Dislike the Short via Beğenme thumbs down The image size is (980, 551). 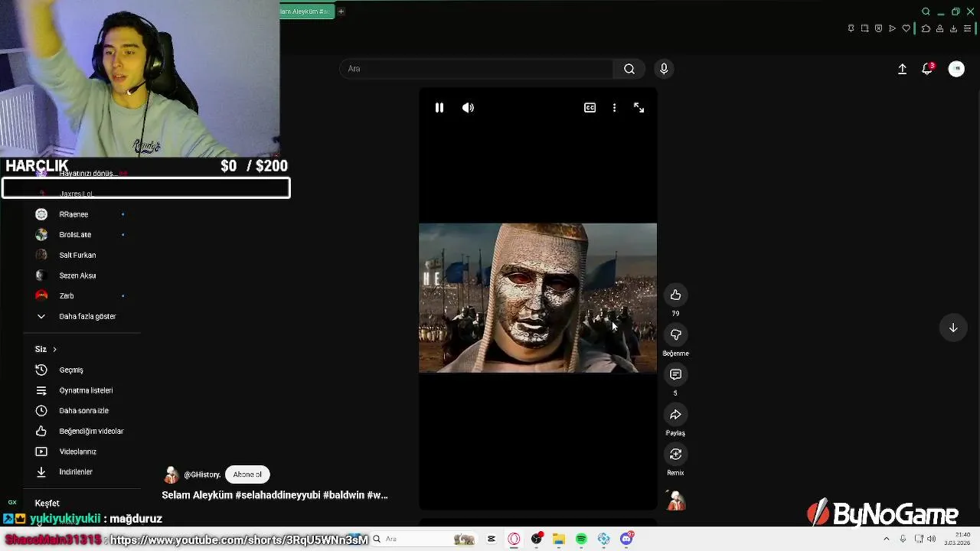[675, 335]
